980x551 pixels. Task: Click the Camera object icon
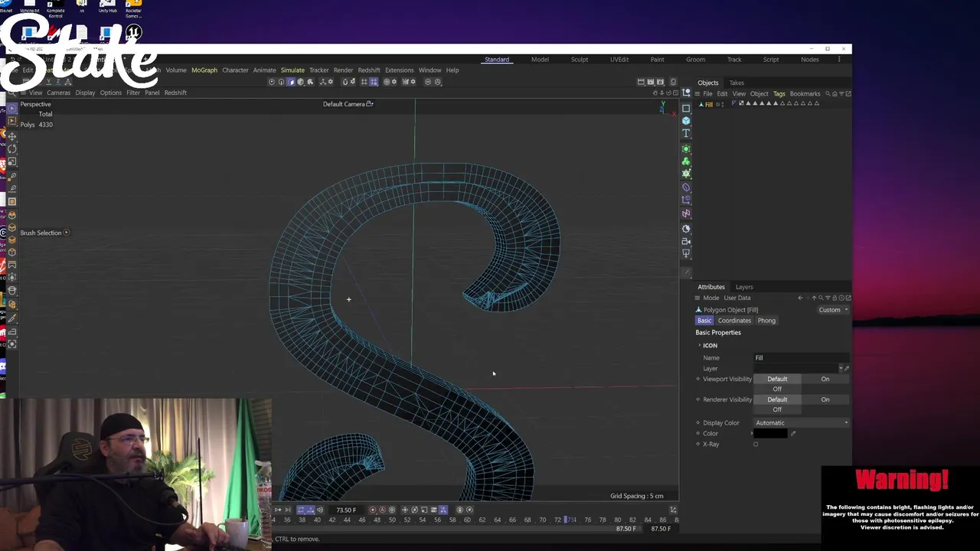[x=686, y=241]
